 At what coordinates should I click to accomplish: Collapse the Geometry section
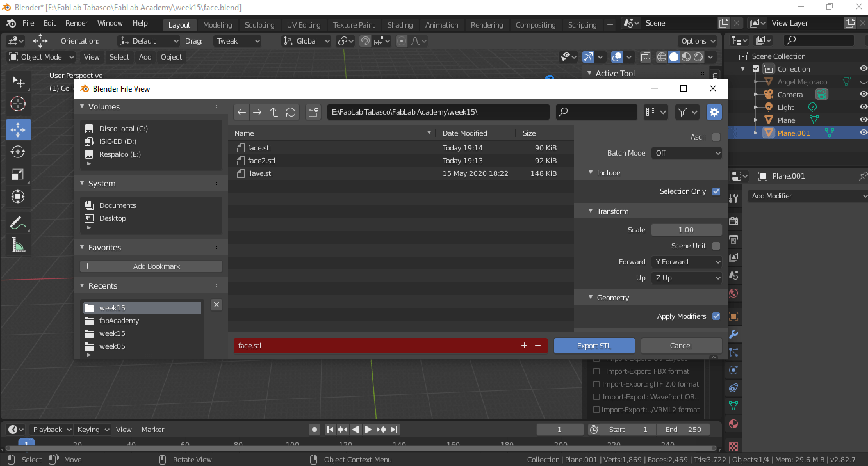coord(591,298)
